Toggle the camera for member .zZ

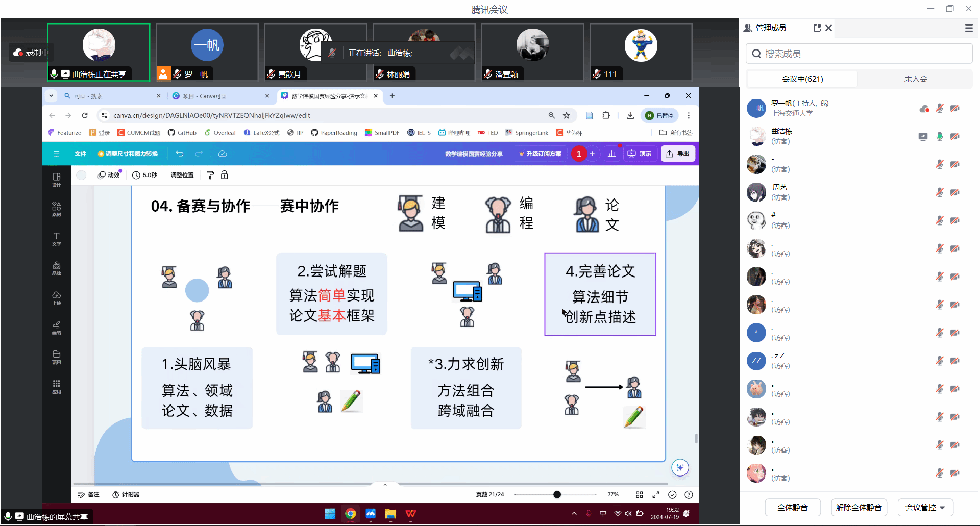click(954, 361)
